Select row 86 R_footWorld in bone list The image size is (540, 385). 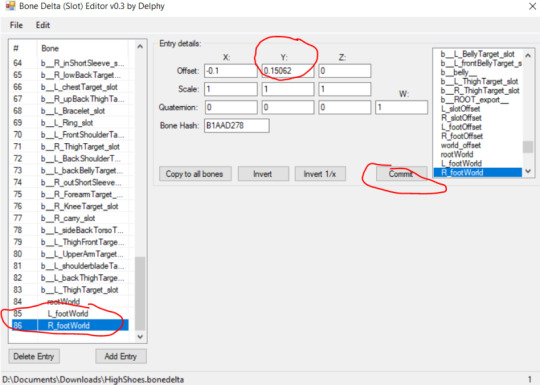70,325
